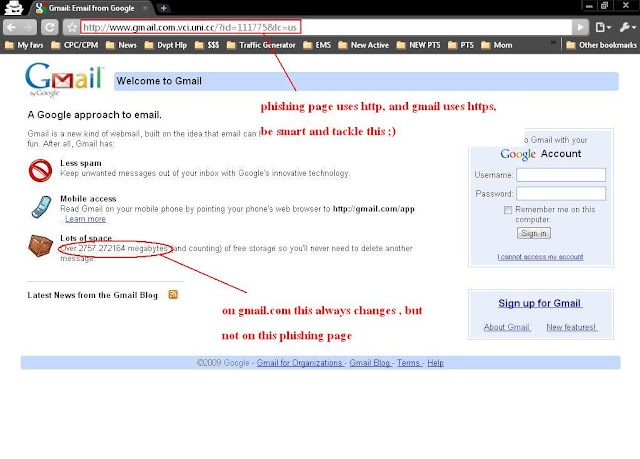Reload the page with the refresh button

coord(50,27)
